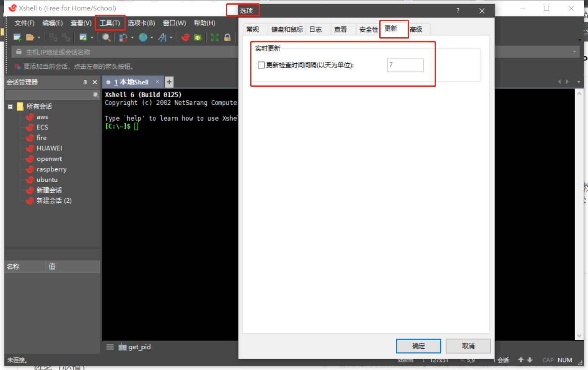Pin the session manager panel

(x=85, y=82)
